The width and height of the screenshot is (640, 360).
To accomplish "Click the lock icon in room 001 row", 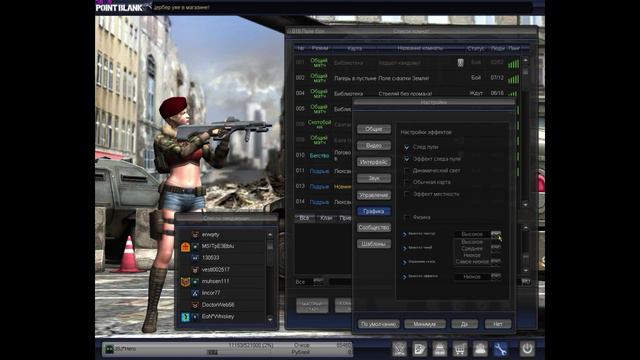I will 460,62.
